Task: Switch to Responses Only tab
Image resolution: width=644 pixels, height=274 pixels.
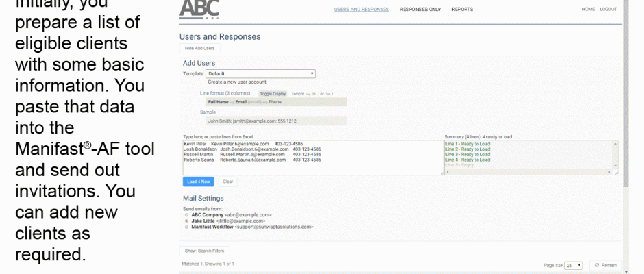Action: pyautogui.click(x=420, y=9)
